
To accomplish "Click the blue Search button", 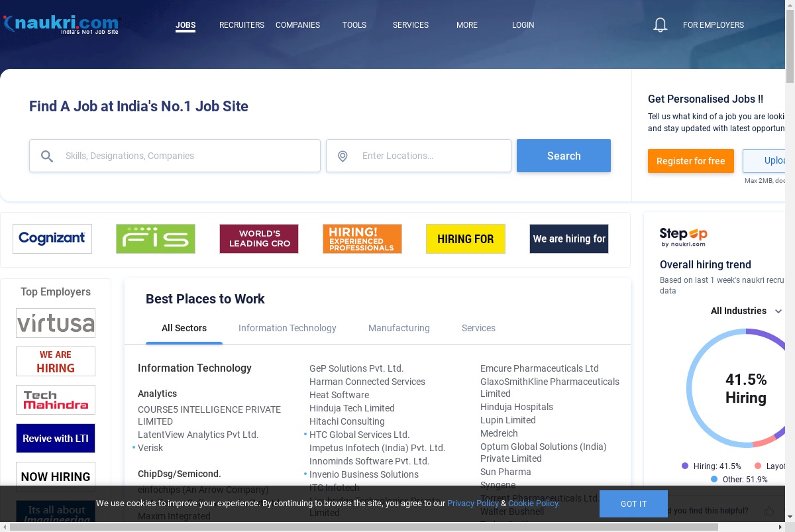I will tap(564, 156).
